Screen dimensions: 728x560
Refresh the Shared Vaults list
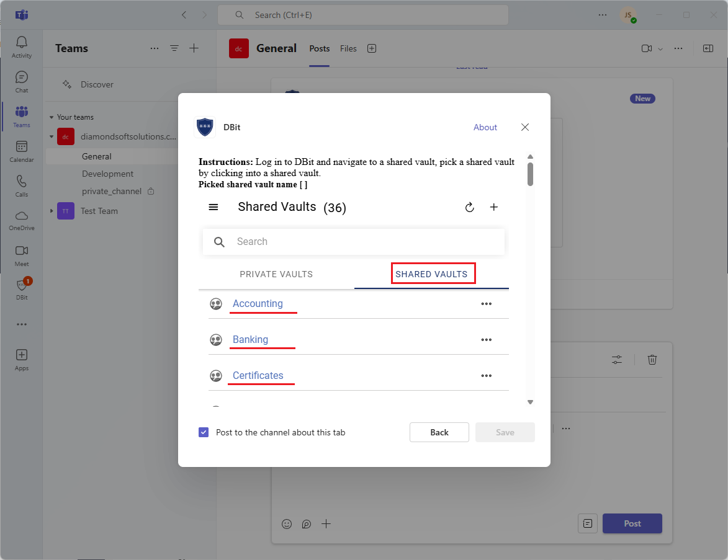coord(469,207)
